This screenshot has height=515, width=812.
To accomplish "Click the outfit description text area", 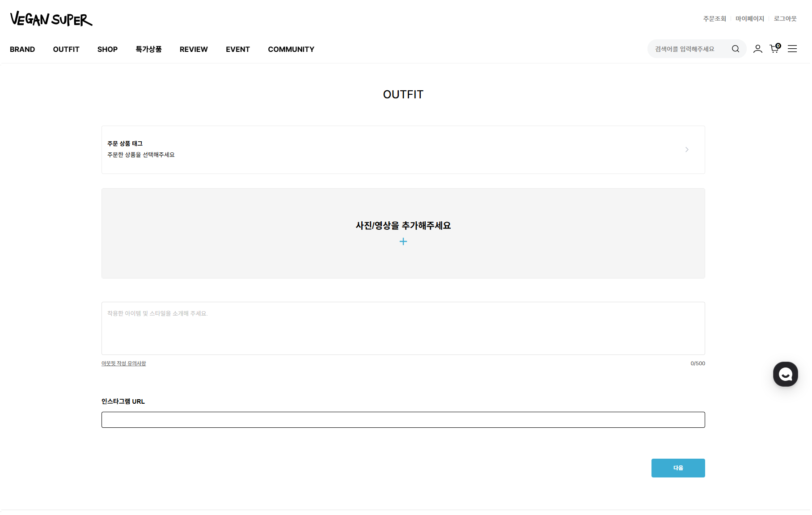I will [x=403, y=329].
